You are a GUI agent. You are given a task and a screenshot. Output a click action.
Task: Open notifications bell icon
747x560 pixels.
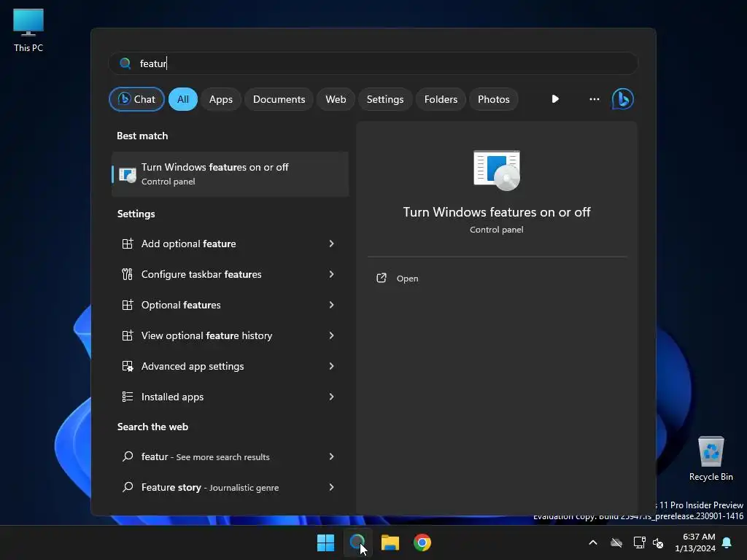tap(727, 542)
